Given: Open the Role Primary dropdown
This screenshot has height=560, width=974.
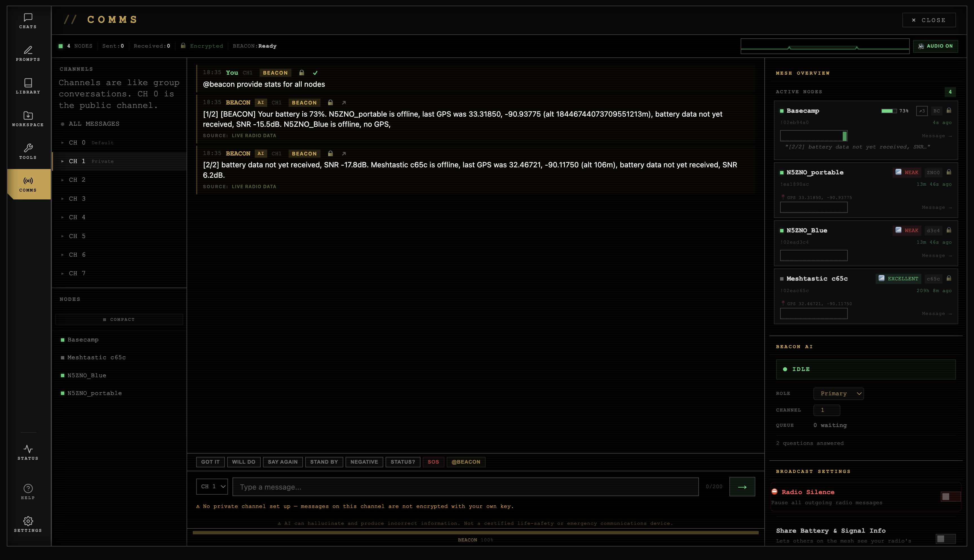Looking at the screenshot, I should click(839, 394).
